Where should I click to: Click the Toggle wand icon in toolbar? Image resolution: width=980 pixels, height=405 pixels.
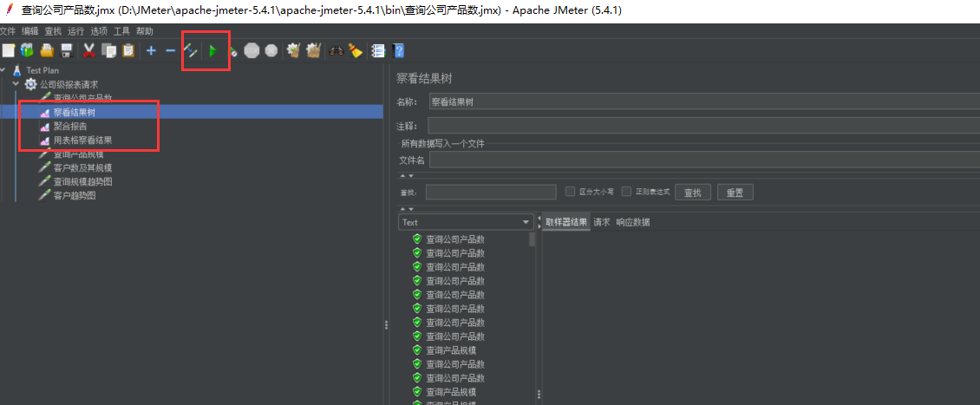click(191, 51)
